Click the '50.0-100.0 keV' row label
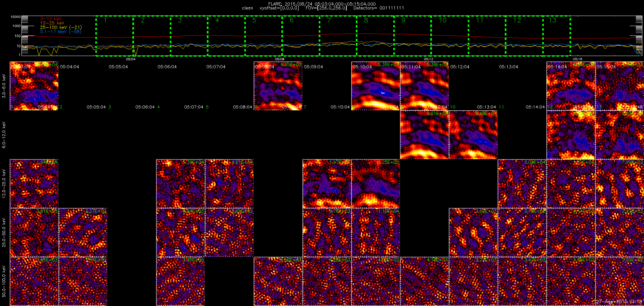 tap(4, 281)
